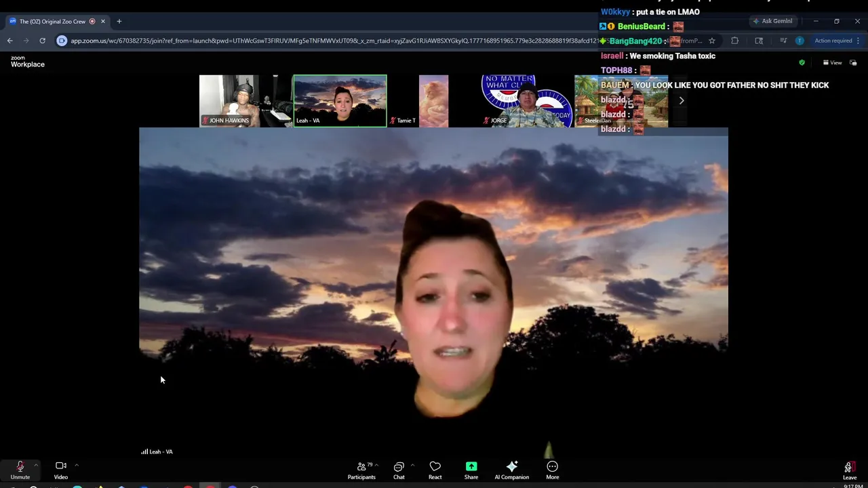
Task: Click the Zoom Workplace logo
Action: [27, 62]
